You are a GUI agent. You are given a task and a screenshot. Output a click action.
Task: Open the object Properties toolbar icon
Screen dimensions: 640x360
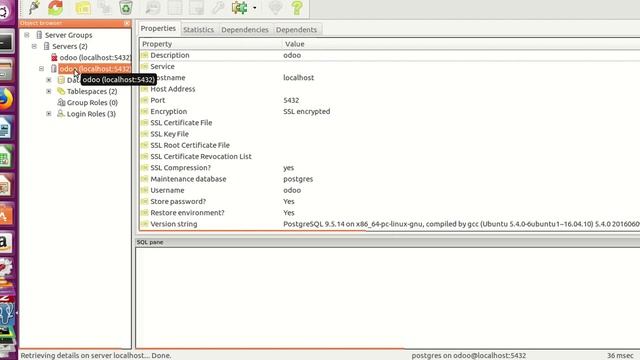click(83, 8)
